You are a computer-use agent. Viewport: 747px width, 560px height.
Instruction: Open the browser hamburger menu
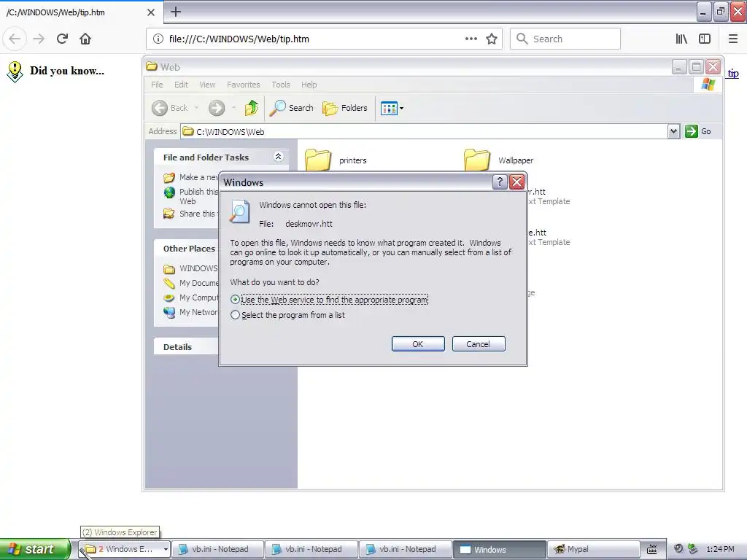732,39
